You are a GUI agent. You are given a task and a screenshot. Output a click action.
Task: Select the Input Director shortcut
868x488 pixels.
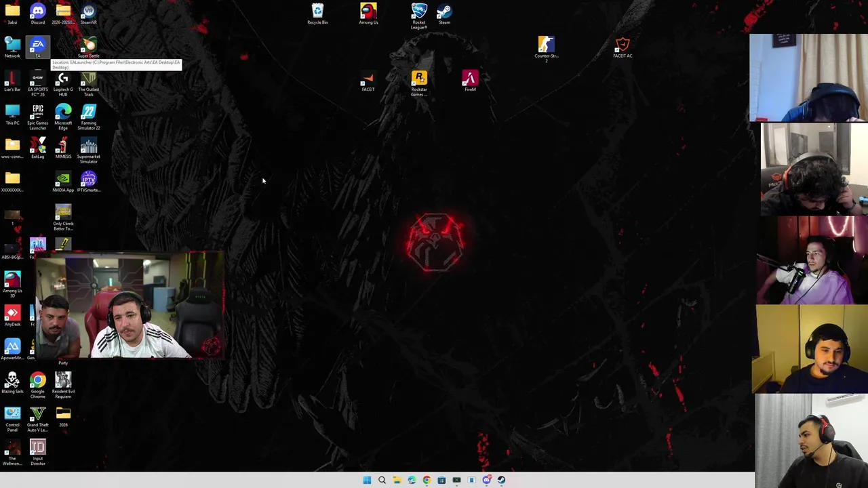click(x=37, y=452)
